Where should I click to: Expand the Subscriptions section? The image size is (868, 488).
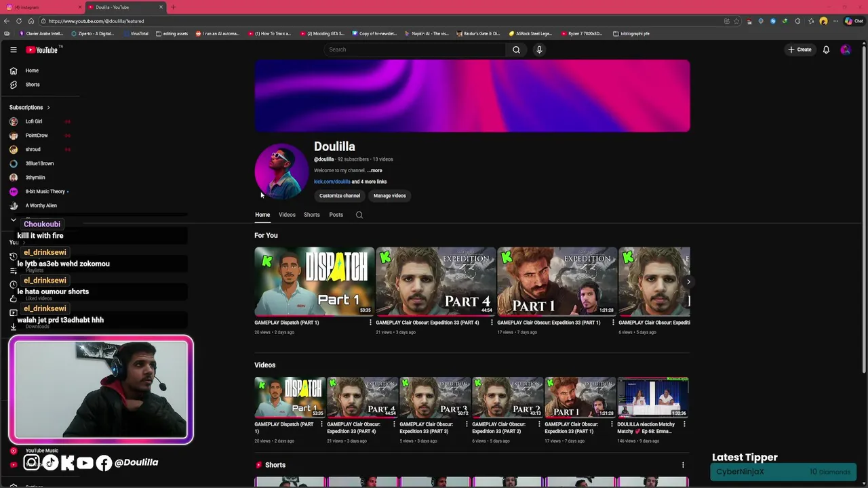click(x=29, y=107)
